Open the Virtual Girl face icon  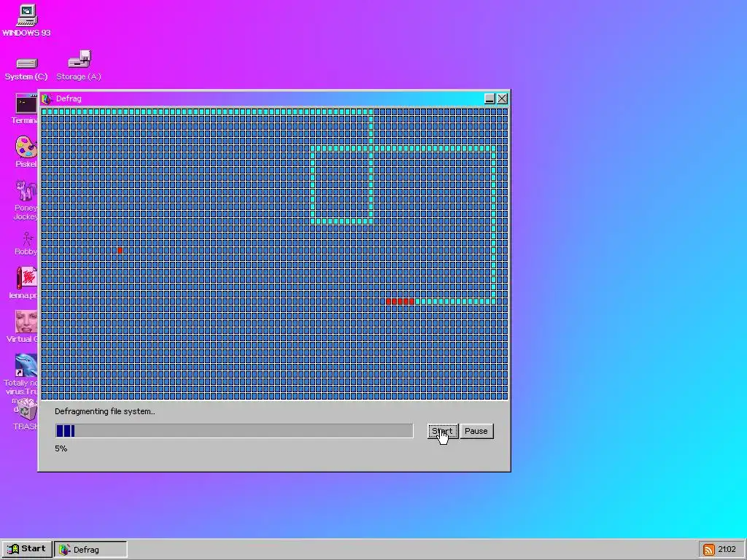26,326
